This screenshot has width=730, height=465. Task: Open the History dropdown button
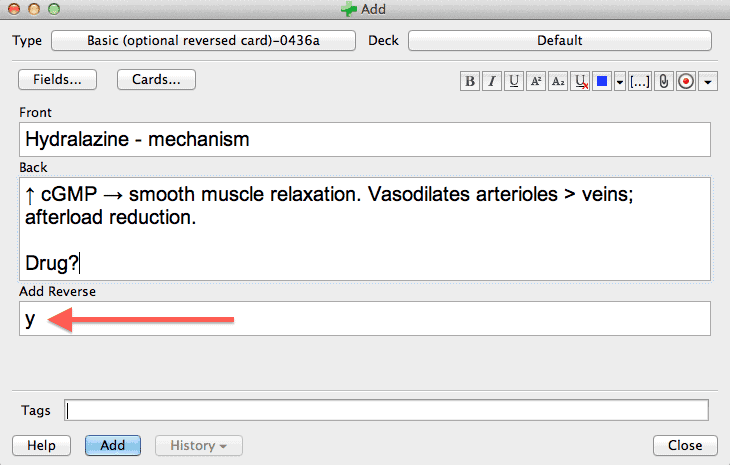[x=199, y=445]
